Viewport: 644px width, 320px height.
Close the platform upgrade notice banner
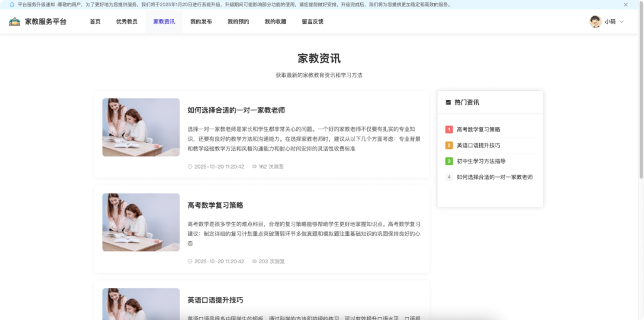point(626,5)
